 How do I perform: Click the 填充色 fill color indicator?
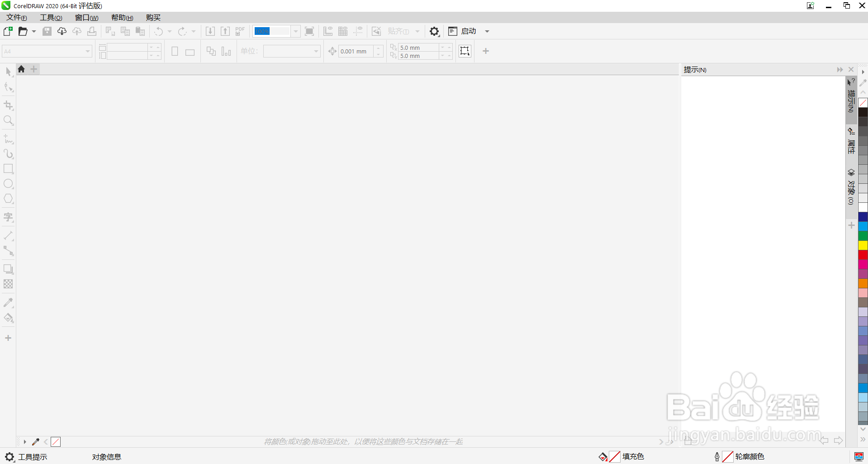pos(621,457)
